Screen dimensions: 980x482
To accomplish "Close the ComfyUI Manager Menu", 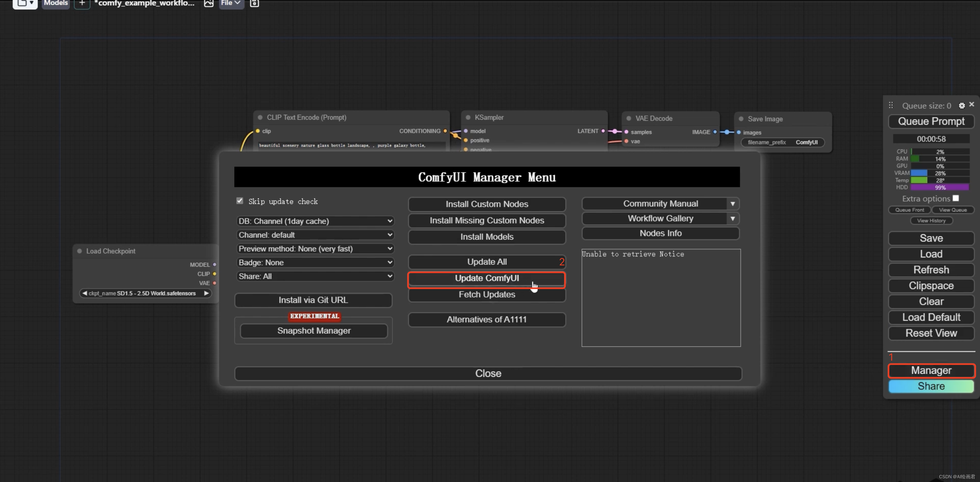I will click(488, 373).
